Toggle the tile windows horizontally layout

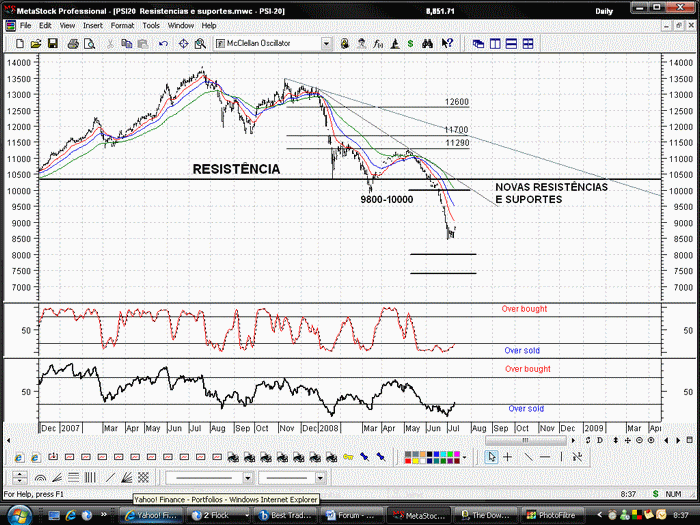[x=511, y=43]
